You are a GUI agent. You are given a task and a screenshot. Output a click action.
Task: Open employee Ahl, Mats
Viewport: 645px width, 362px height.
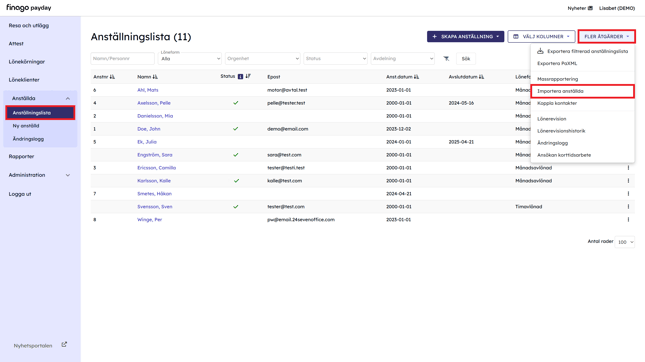(x=148, y=90)
